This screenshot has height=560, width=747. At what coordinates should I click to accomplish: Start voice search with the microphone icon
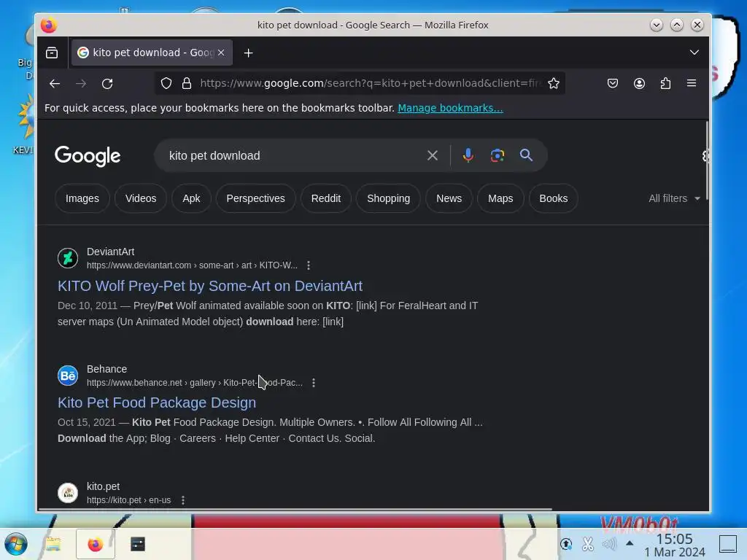click(x=468, y=155)
